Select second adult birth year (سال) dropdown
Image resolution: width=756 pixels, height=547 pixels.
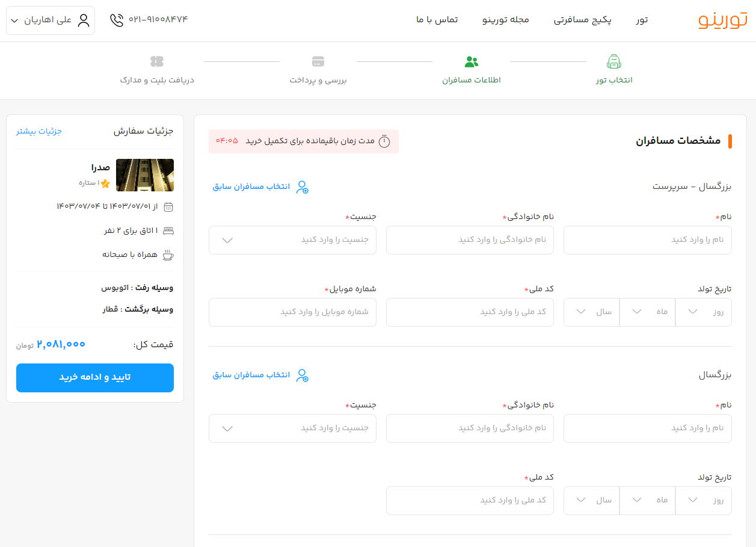[x=591, y=500]
